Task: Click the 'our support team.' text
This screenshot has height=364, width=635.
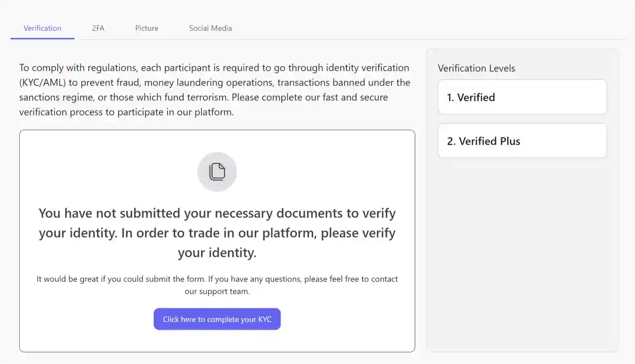Action: coord(217,292)
